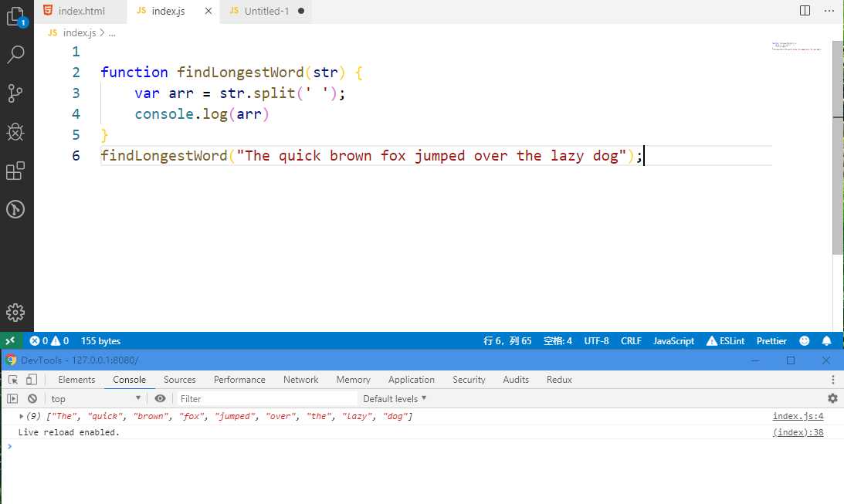Maximize the DevTools window
The image size is (844, 504).
tap(791, 360)
